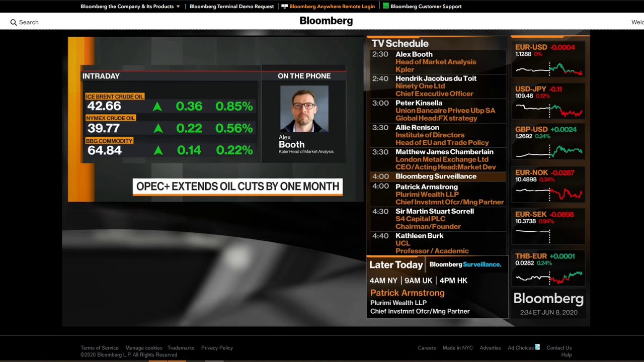Open Contact Us footer link
644x362 pixels.
click(559, 348)
